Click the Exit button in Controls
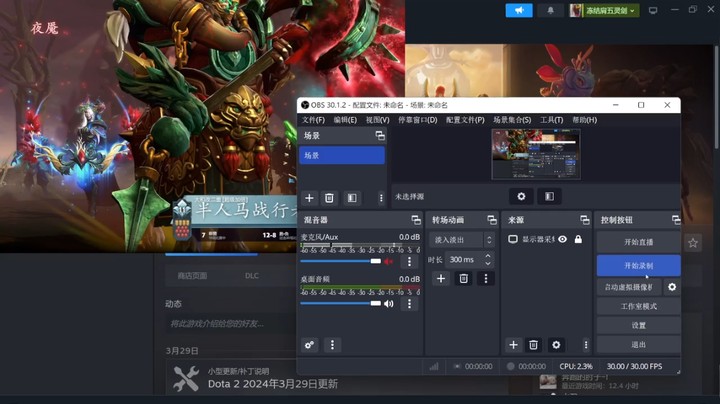The image size is (720, 404). tap(638, 344)
